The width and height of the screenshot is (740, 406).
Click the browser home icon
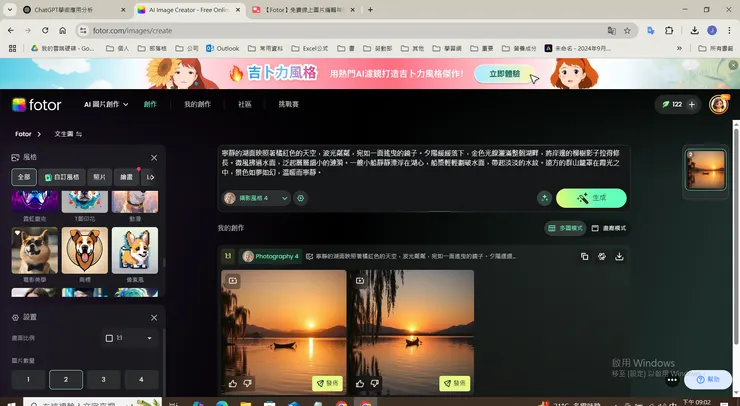(62, 31)
